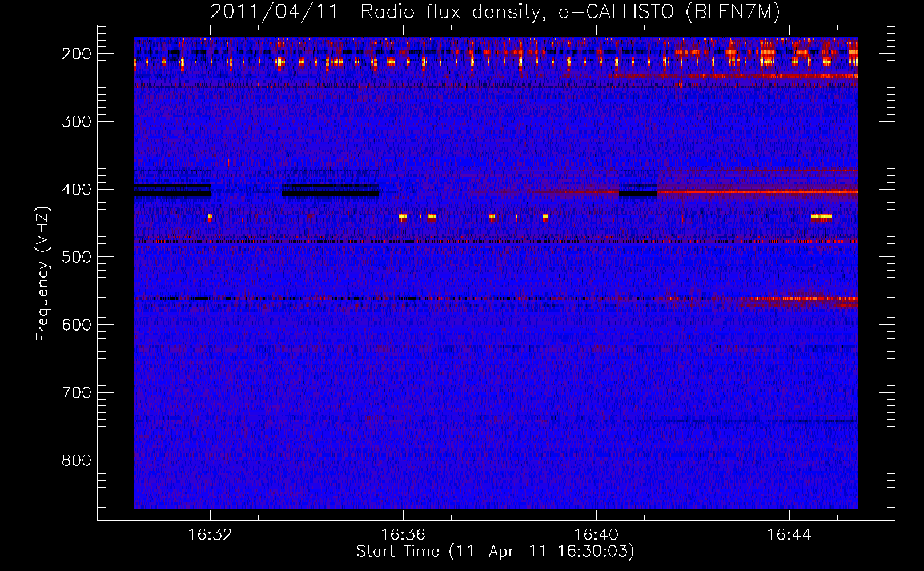Click the 200 frequency tick label
This screenshot has height=571, width=924.
pos(77,54)
